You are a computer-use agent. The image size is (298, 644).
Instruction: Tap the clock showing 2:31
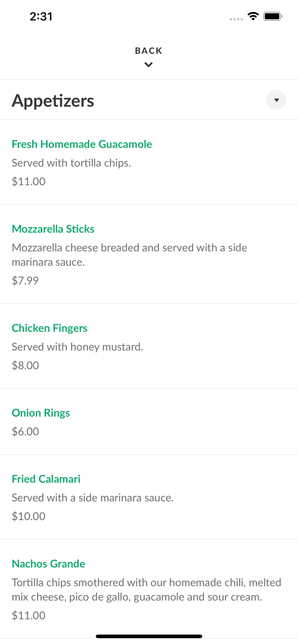pyautogui.click(x=41, y=16)
